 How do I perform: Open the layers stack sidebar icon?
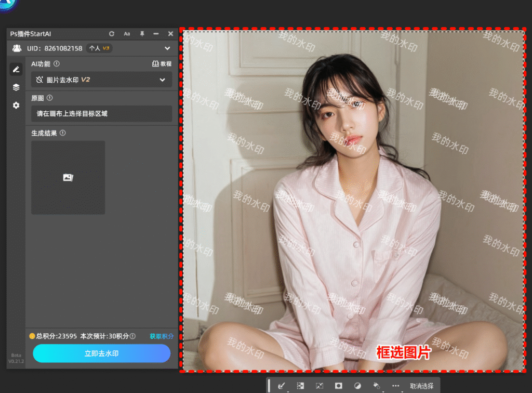[16, 87]
